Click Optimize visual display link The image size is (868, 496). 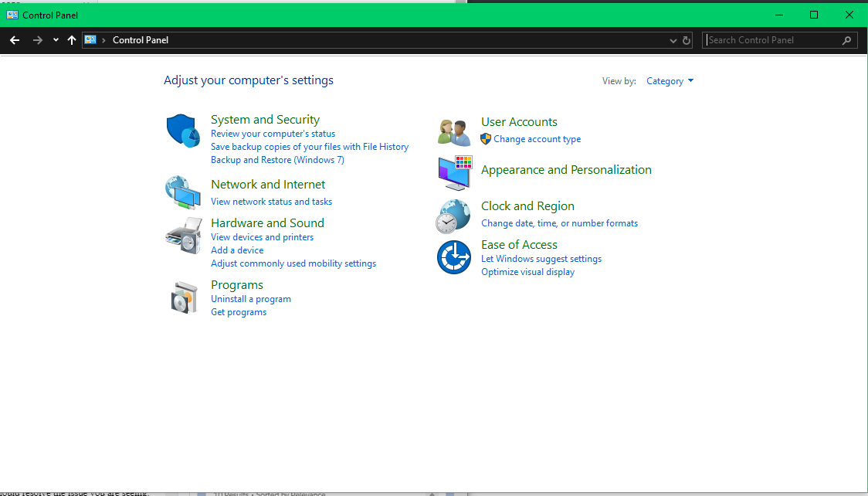point(527,272)
